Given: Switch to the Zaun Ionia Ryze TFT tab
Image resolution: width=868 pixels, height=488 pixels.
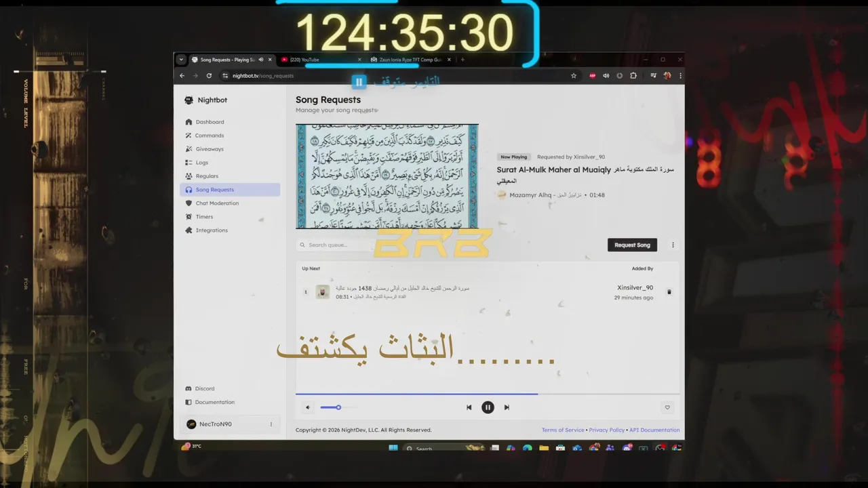Looking at the screenshot, I should click(x=410, y=60).
